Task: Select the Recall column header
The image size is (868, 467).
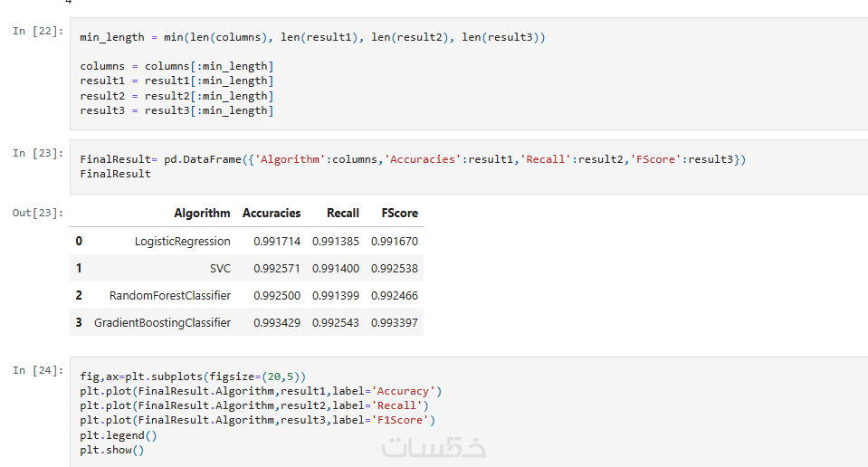Action: click(343, 213)
